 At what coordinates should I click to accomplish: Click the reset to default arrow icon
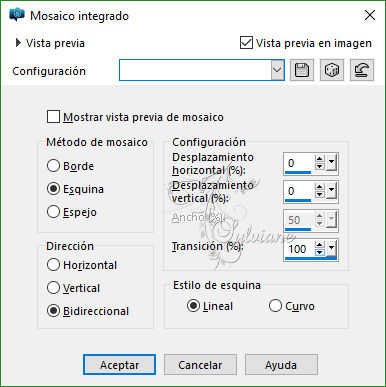click(362, 70)
